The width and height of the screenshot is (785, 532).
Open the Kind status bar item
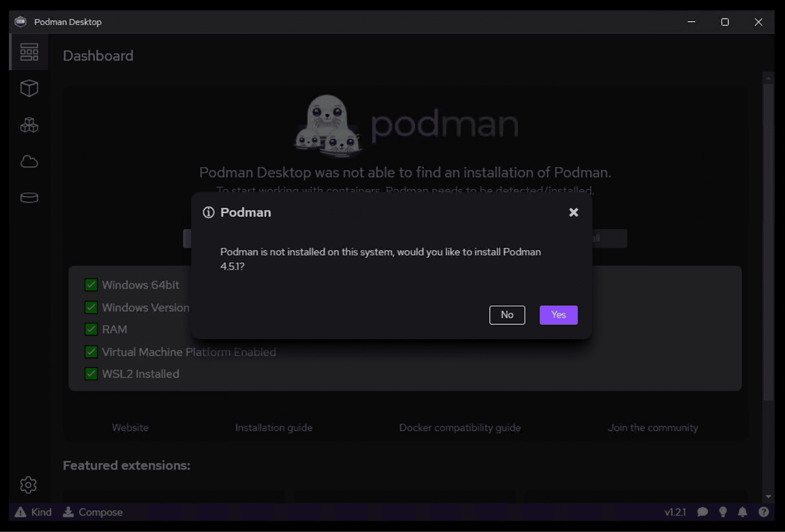33,512
